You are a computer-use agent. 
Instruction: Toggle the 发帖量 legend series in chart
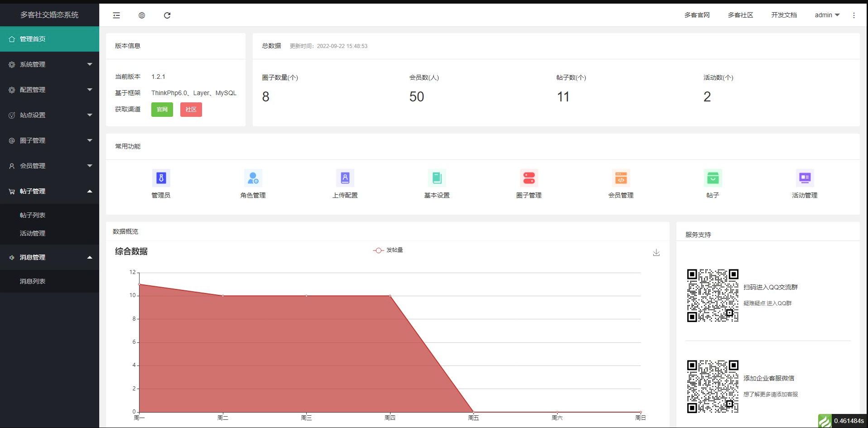[x=388, y=250]
